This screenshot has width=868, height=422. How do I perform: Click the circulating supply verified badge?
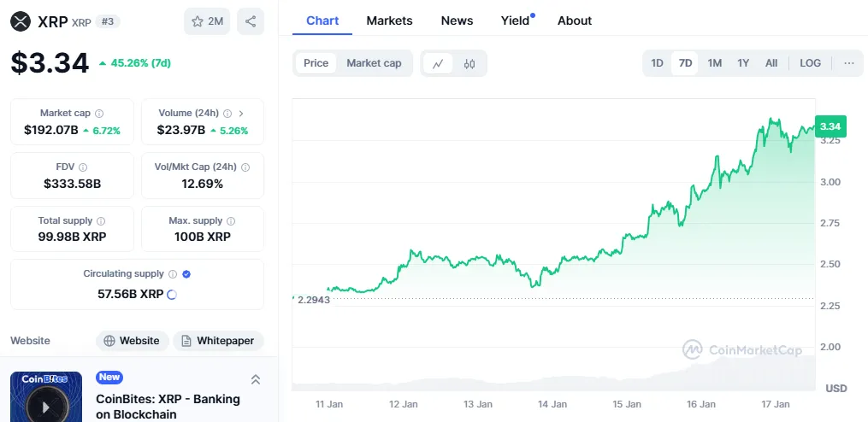[186, 274]
